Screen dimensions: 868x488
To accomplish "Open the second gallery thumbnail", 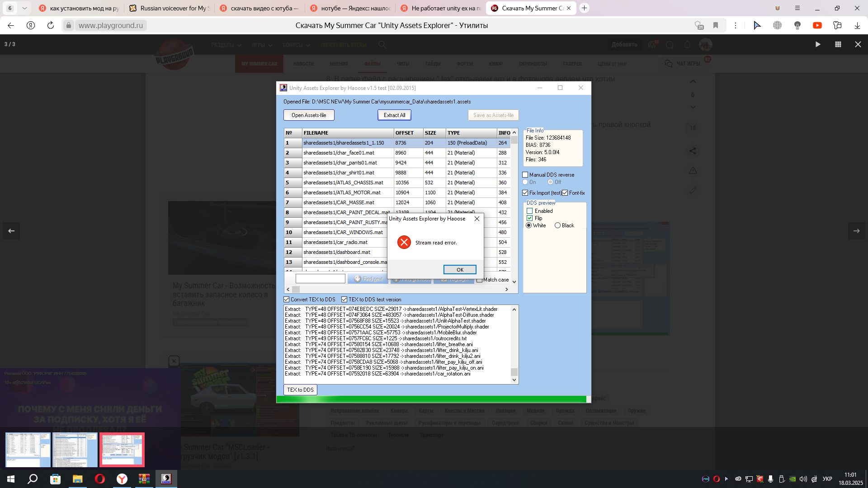I will 75,450.
